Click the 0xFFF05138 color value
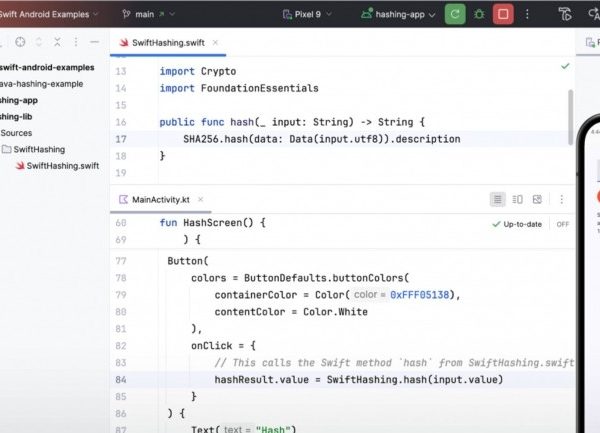 (x=419, y=295)
